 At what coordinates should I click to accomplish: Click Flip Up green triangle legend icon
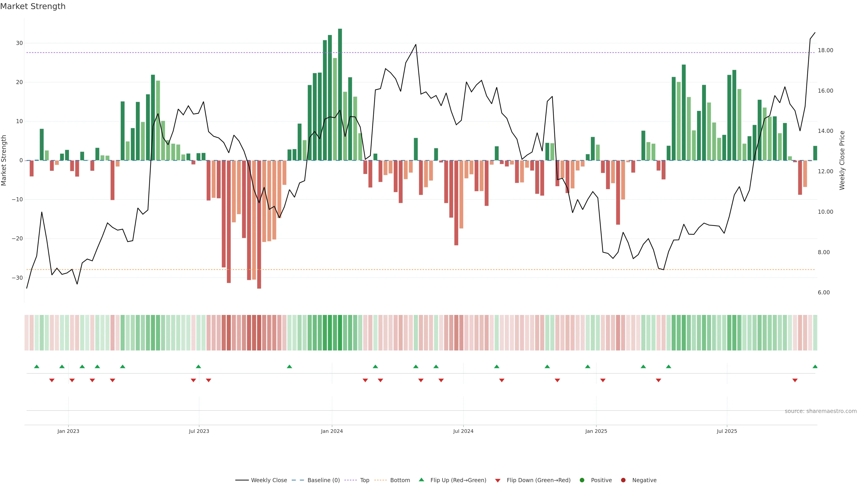click(x=421, y=480)
